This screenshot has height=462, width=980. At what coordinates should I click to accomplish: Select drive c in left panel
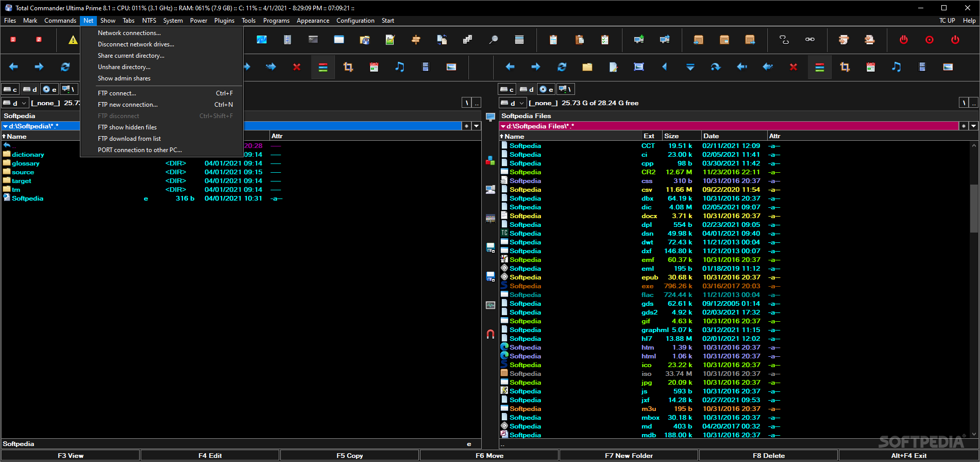coord(11,89)
